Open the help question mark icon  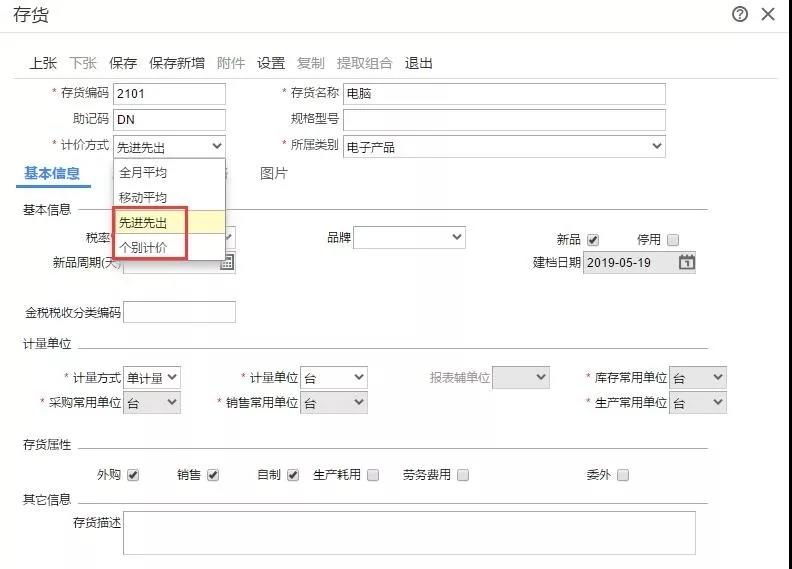[x=739, y=14]
